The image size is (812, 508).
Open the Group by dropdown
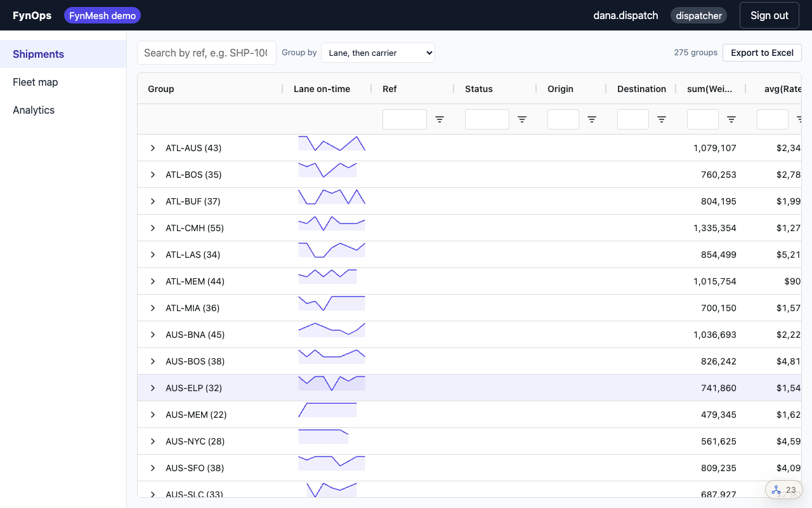click(x=378, y=53)
